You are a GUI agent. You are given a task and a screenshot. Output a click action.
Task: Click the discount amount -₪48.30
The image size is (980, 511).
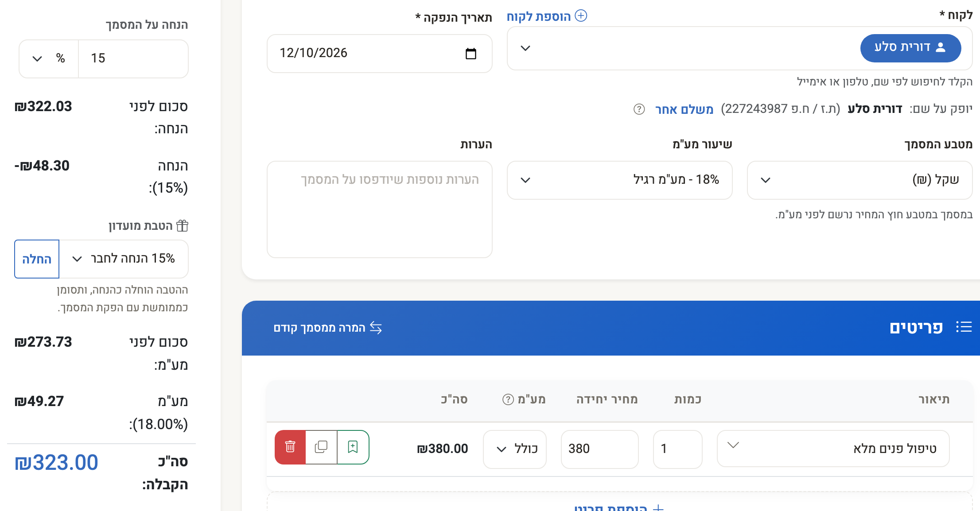[42, 166]
